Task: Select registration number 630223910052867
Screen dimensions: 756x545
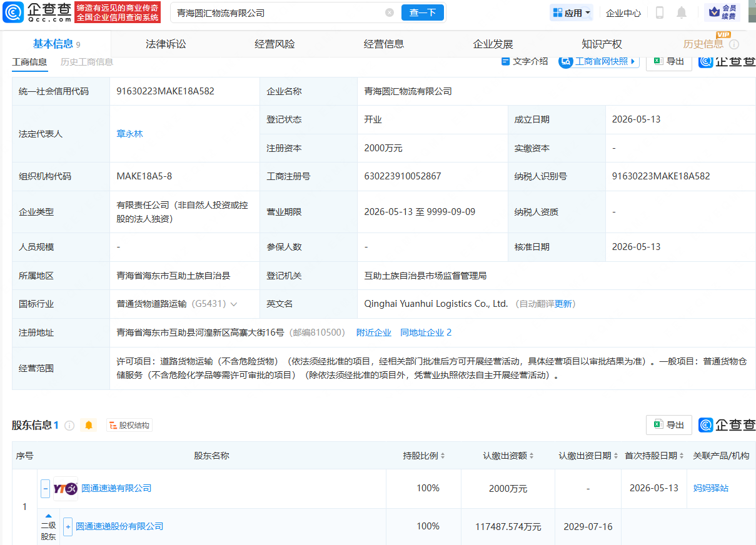Action: [403, 176]
